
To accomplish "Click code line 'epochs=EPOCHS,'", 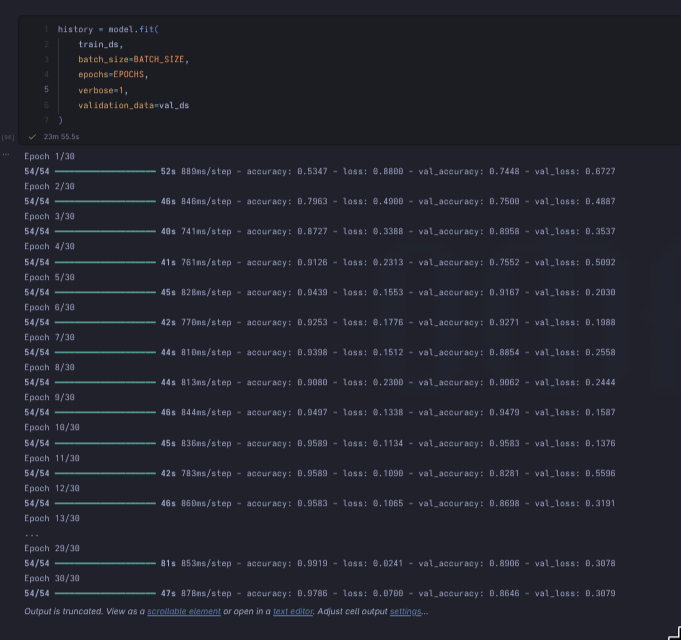I will 113,75.
